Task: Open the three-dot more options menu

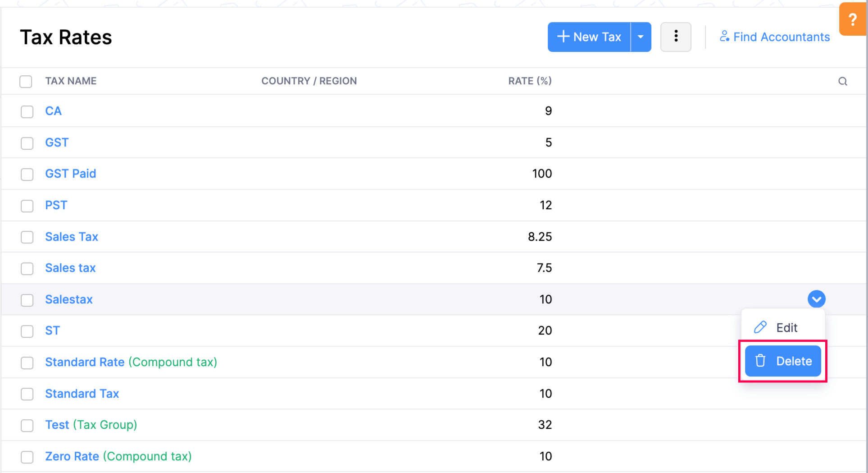Action: pyautogui.click(x=675, y=37)
